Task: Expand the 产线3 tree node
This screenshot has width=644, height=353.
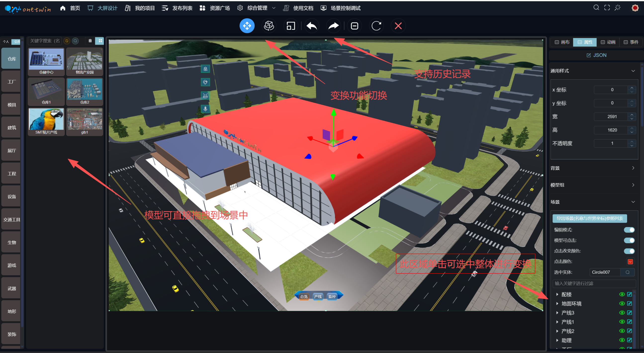Action: (x=557, y=313)
